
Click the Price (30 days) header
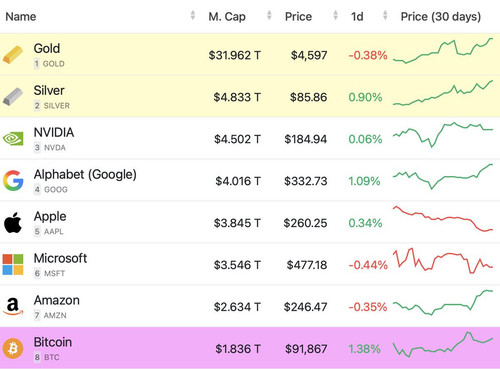441,16
